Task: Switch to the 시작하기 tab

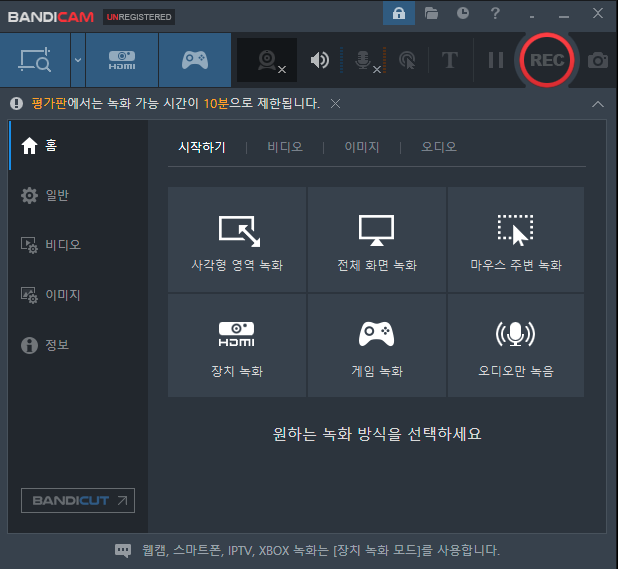Action: pos(202,147)
